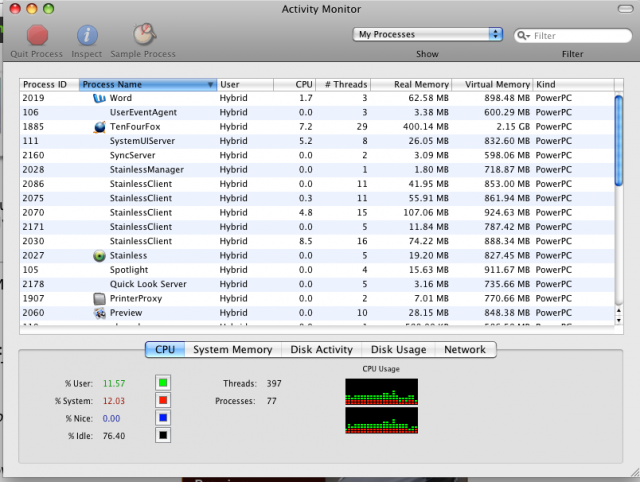This screenshot has height=482, width=640.
Task: Open the Network tab
Action: coord(465,349)
